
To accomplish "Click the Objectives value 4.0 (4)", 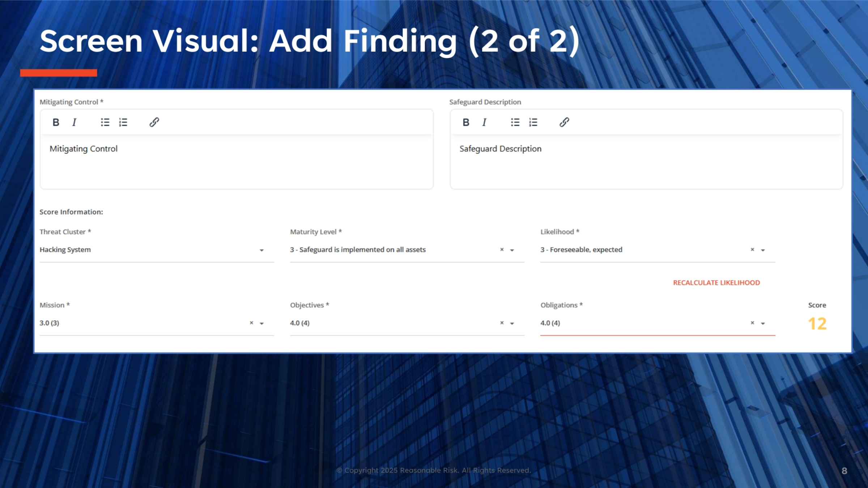I will 300,323.
